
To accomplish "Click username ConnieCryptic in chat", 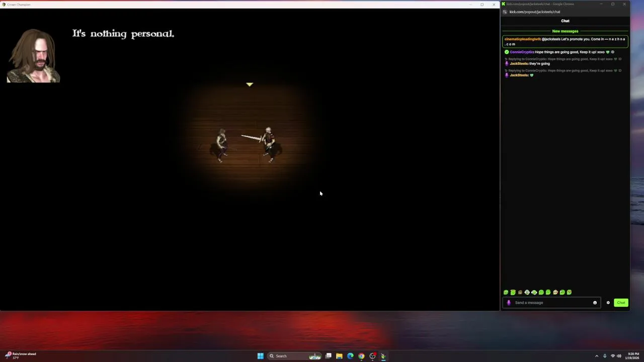I will point(522,52).
